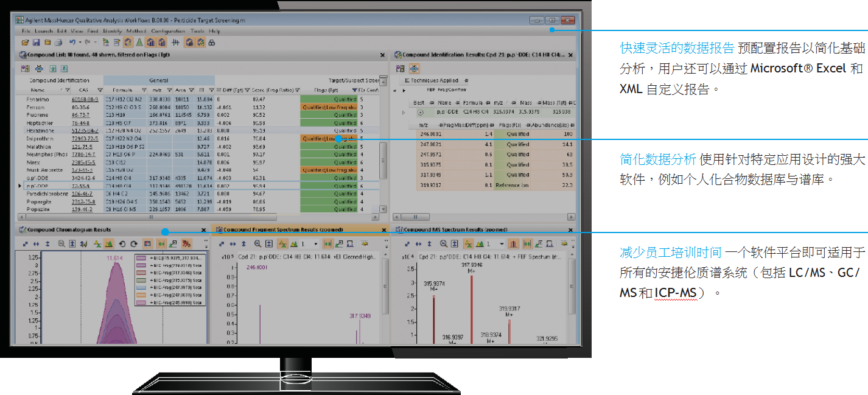
Task: Click counter-clockwise rotate icon in Chromatogram toolbar
Action: 122,243
